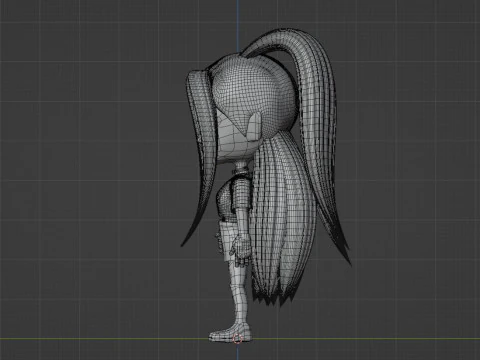Click the 3D cursor at the character's foot
The width and height of the screenshot is (480, 360).
[237, 339]
